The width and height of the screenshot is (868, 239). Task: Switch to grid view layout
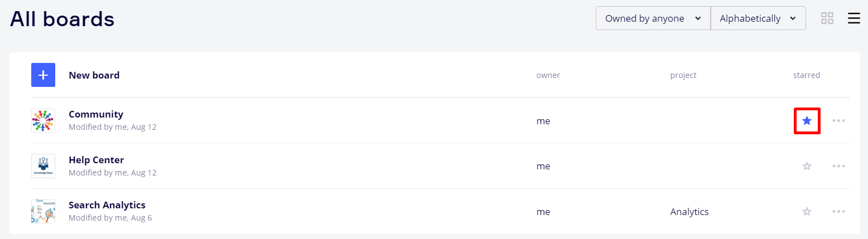827,18
